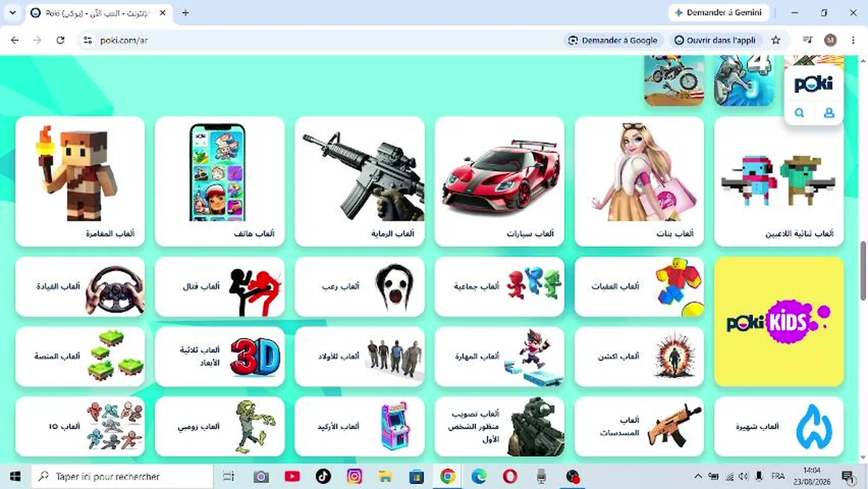Viewport: 868px width, 489px height.
Task: Select the ألعاب الأركيد arcade games tile
Action: [x=359, y=427]
